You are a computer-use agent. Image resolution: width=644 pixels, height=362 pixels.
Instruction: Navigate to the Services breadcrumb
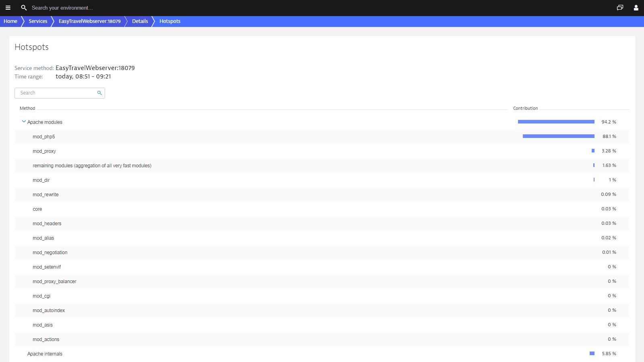point(38,21)
